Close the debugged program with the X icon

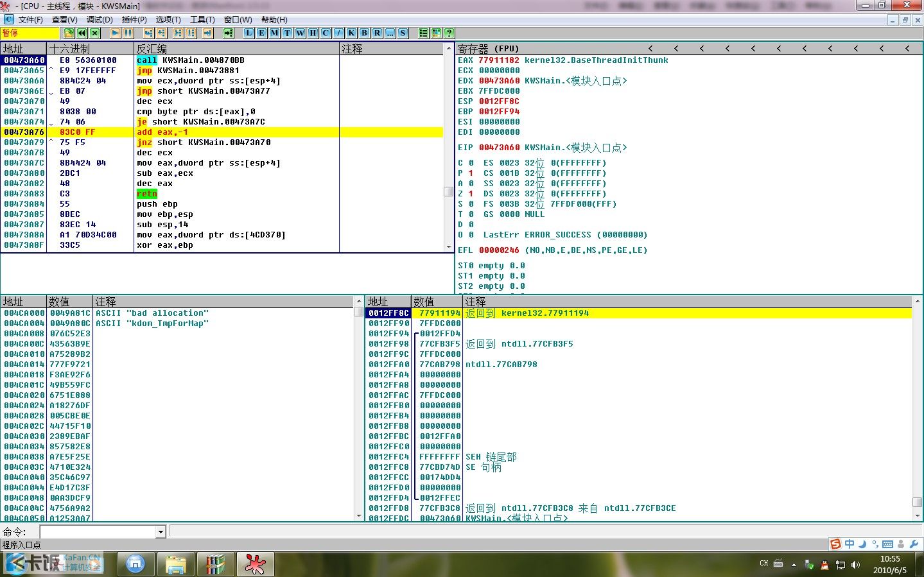coord(95,33)
